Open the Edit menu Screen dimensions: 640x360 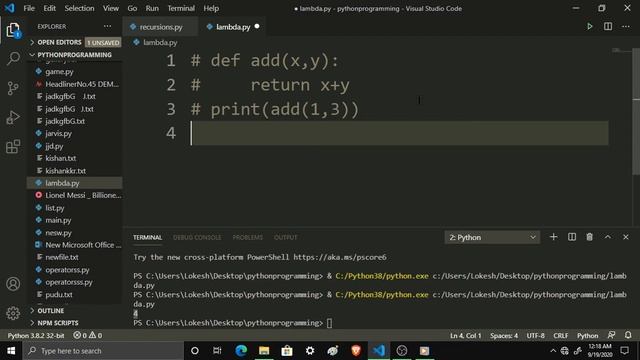coord(49,8)
